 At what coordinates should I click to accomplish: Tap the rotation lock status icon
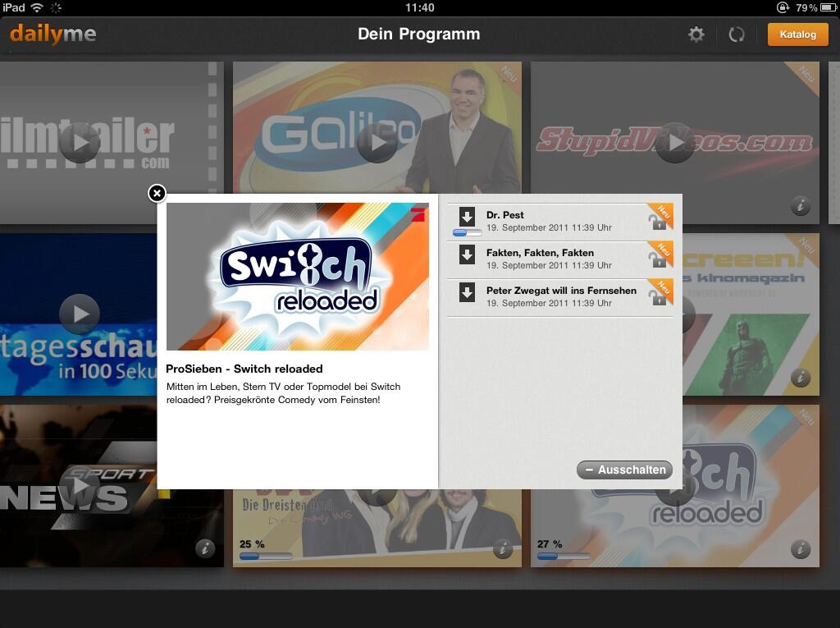click(783, 7)
